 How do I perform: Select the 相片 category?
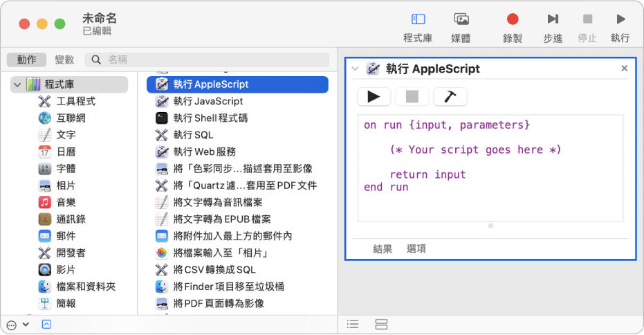57,185
